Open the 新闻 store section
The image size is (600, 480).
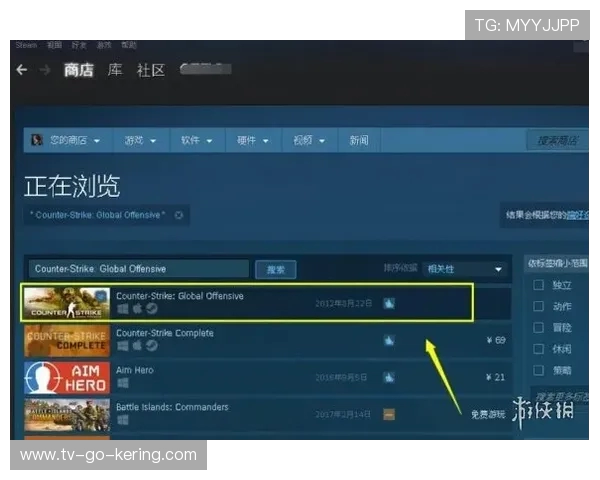pos(359,140)
